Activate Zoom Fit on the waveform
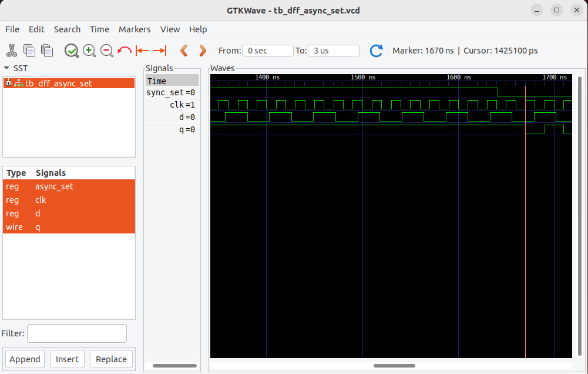The width and height of the screenshot is (588, 374). pos(71,51)
